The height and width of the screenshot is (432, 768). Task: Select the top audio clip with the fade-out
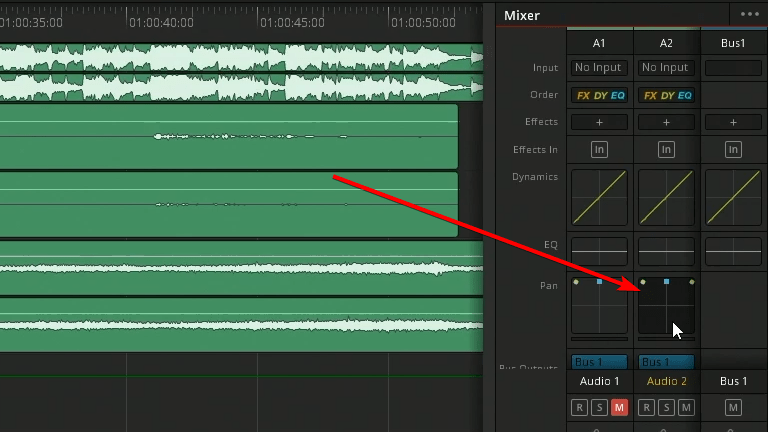tap(241, 72)
